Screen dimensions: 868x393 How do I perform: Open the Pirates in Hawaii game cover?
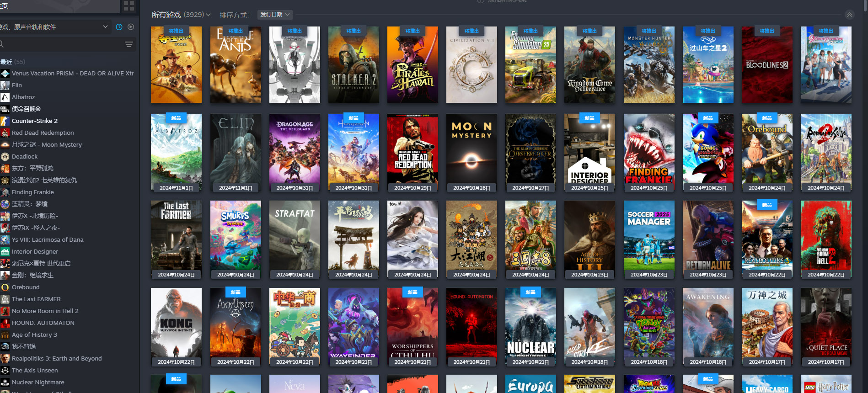coord(413,64)
